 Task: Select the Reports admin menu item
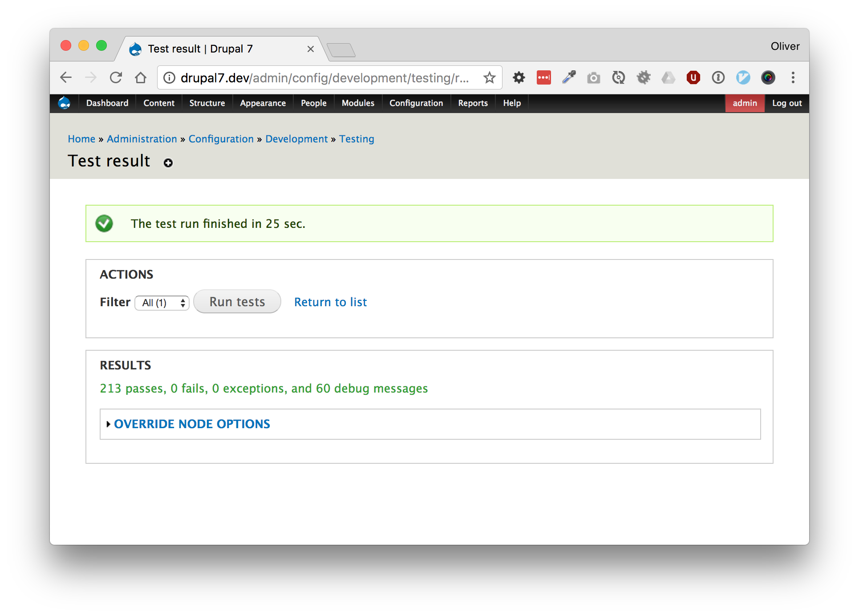click(473, 103)
